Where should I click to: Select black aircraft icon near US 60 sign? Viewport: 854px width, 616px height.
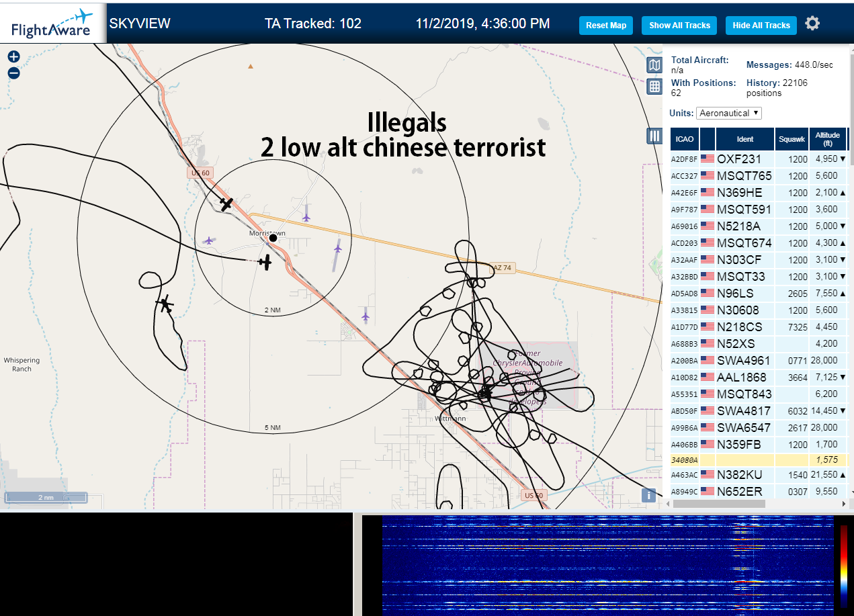pos(226,204)
